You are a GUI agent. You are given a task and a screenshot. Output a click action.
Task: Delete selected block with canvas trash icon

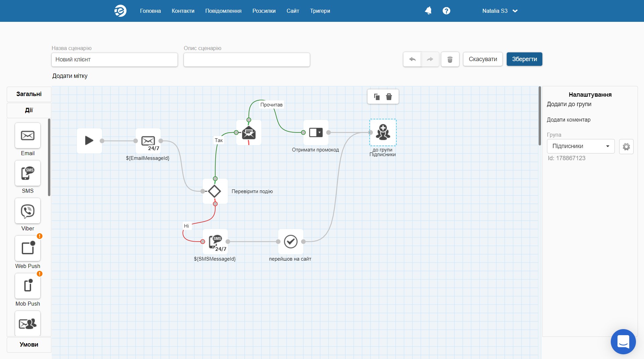389,97
